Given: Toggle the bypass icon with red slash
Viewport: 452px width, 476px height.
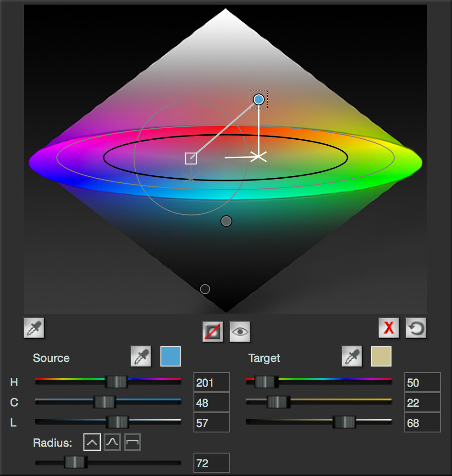Looking at the screenshot, I should [x=213, y=331].
